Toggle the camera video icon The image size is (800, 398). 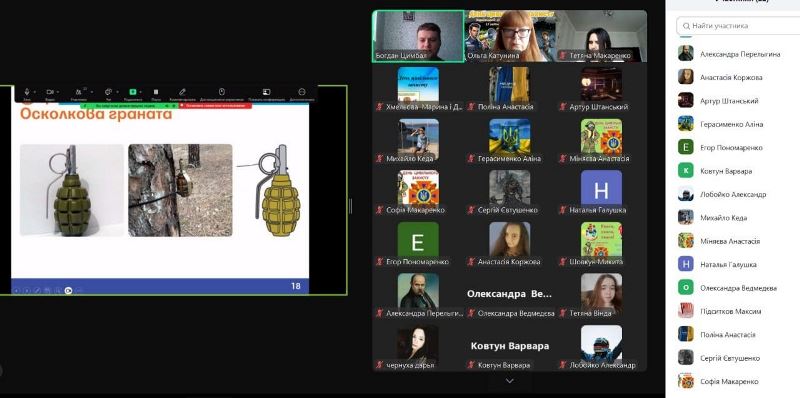50,92
